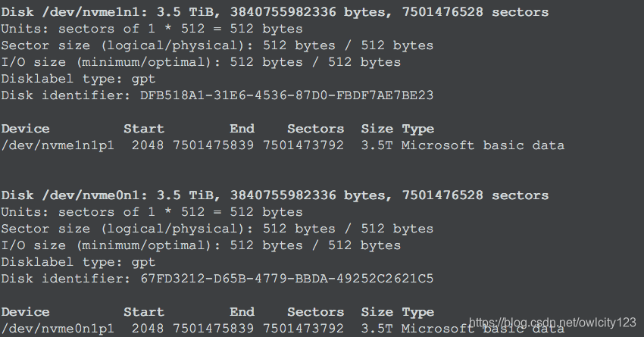Click the first 'Units: sectors of 1 * 512' line

pos(152,29)
